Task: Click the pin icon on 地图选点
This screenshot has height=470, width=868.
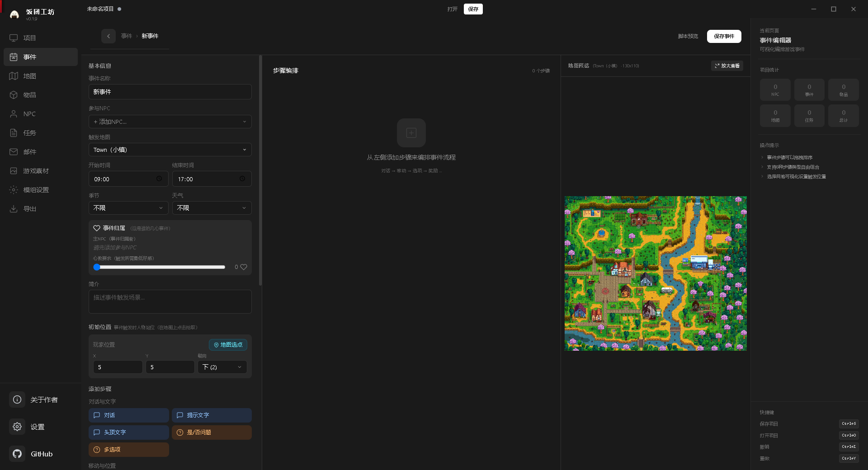Action: (216, 345)
